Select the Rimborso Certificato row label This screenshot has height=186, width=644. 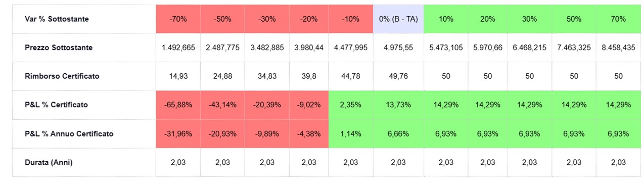tap(62, 76)
